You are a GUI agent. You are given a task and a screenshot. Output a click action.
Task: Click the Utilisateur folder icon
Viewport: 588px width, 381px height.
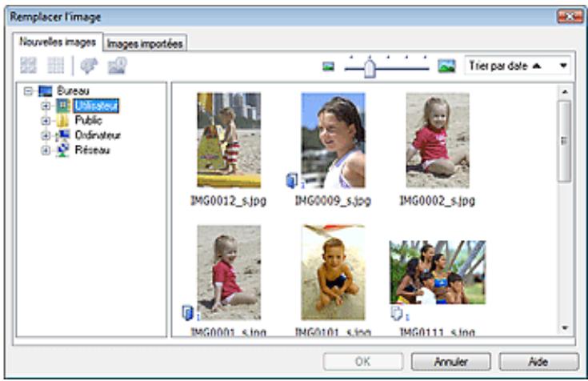click(x=63, y=106)
